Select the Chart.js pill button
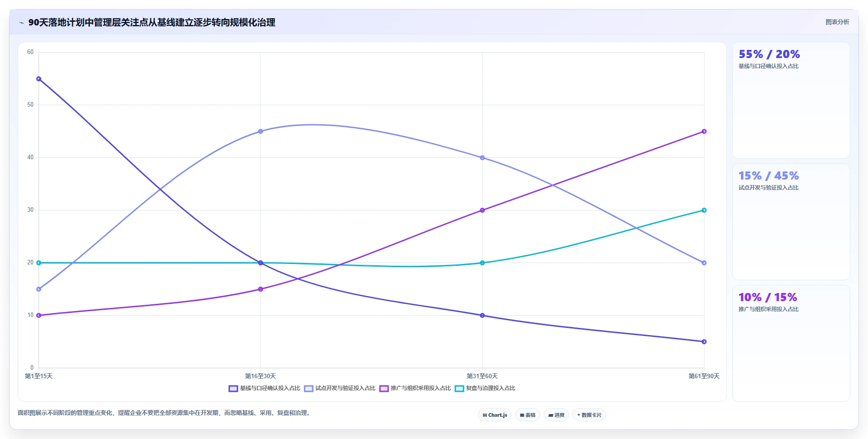This screenshot has height=439, width=868. coord(495,415)
